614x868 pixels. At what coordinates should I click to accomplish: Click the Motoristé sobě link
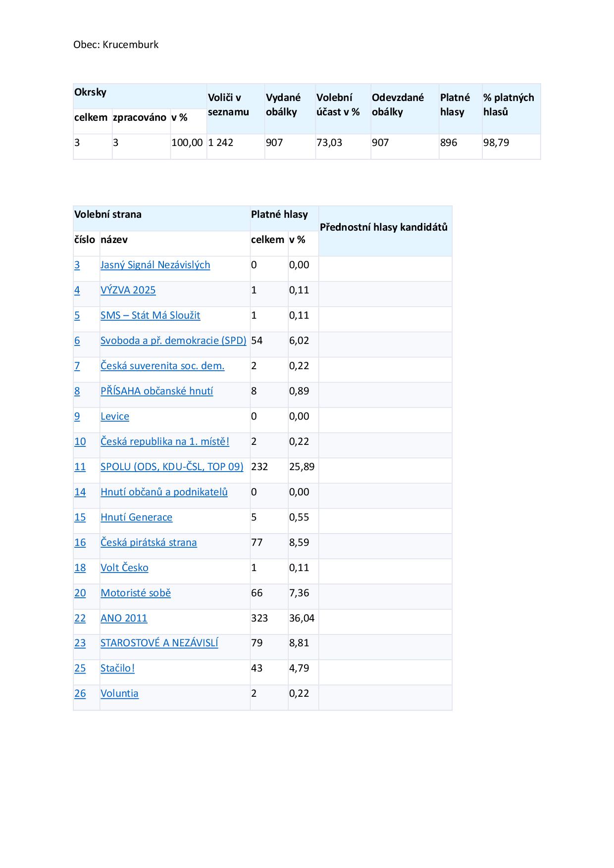coord(135,593)
